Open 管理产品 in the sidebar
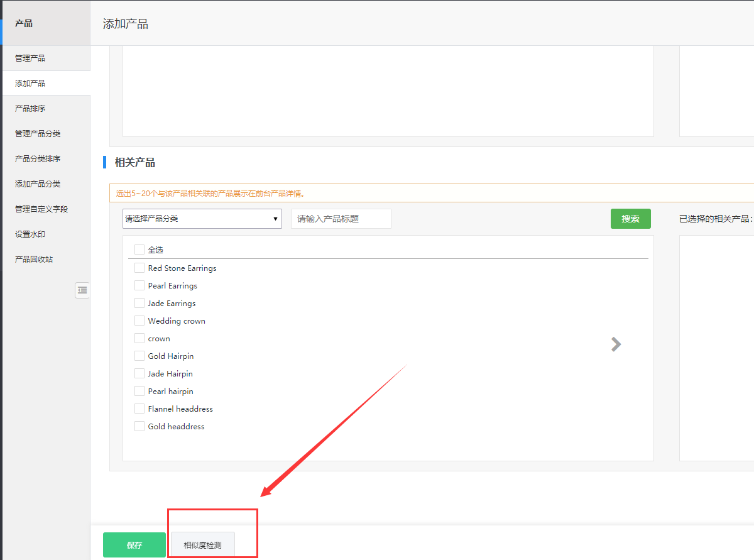 point(30,58)
